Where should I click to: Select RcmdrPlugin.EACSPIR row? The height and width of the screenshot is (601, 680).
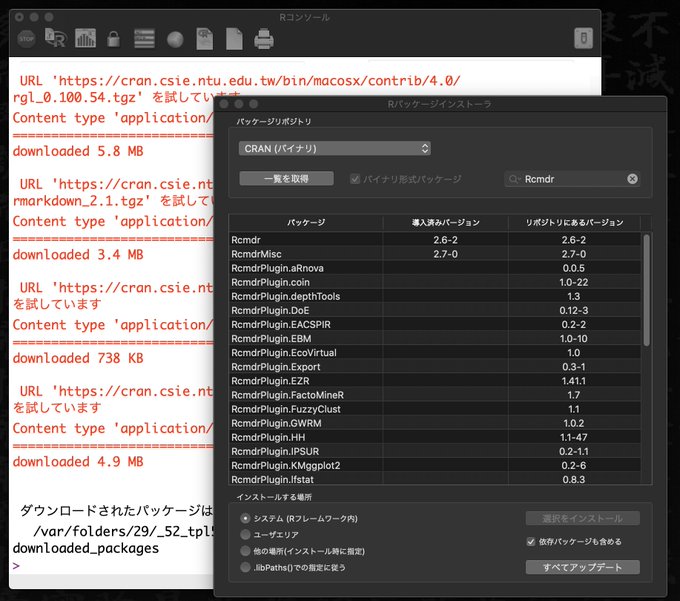pyautogui.click(x=435, y=324)
